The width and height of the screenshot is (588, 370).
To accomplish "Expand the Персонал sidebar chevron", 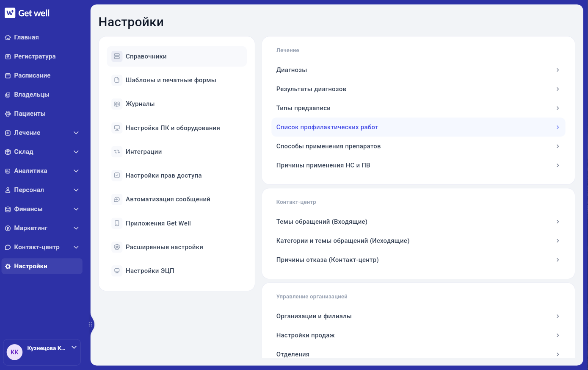I will pos(76,190).
